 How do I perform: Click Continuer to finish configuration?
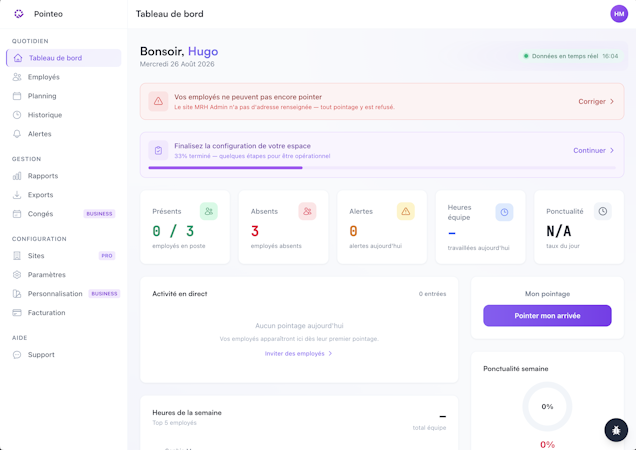click(x=593, y=151)
